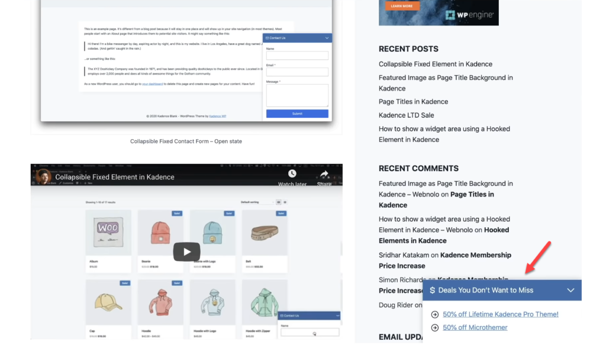Open recent post Kadence LTD Sale
This screenshot has height=364, width=606.
406,115
